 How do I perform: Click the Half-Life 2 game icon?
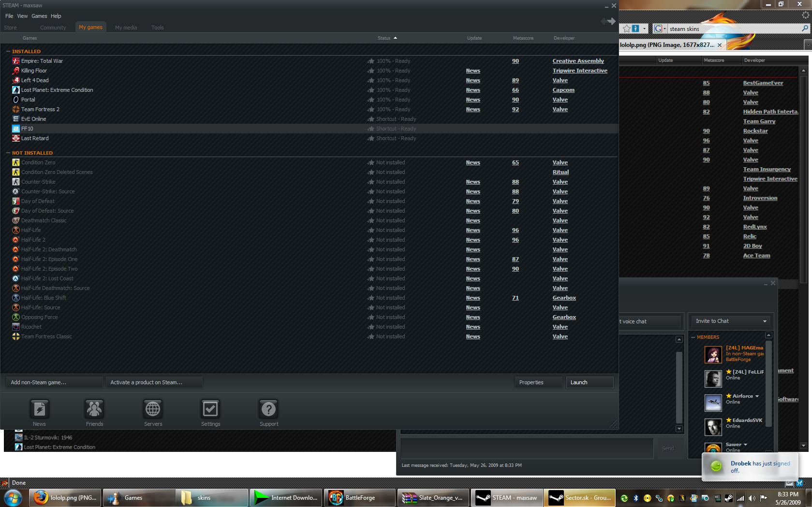point(16,240)
